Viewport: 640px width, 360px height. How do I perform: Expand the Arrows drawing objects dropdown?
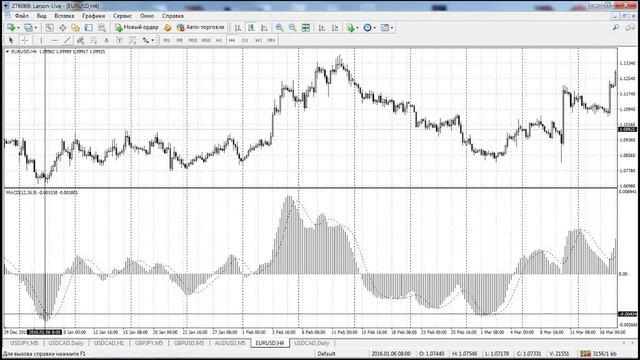(152, 40)
